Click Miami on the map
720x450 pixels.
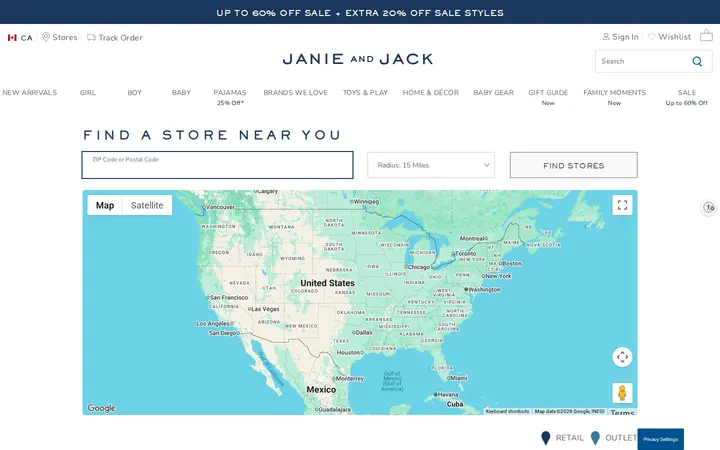point(459,377)
